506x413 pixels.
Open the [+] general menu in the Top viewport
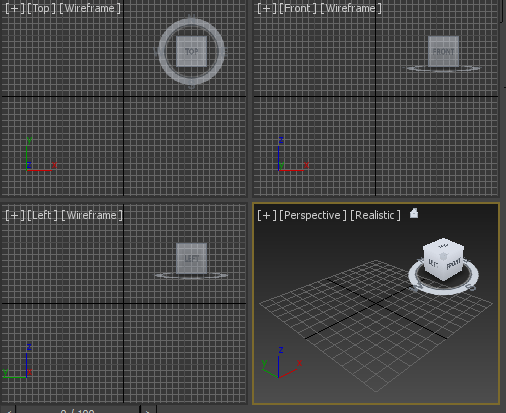tap(15, 8)
